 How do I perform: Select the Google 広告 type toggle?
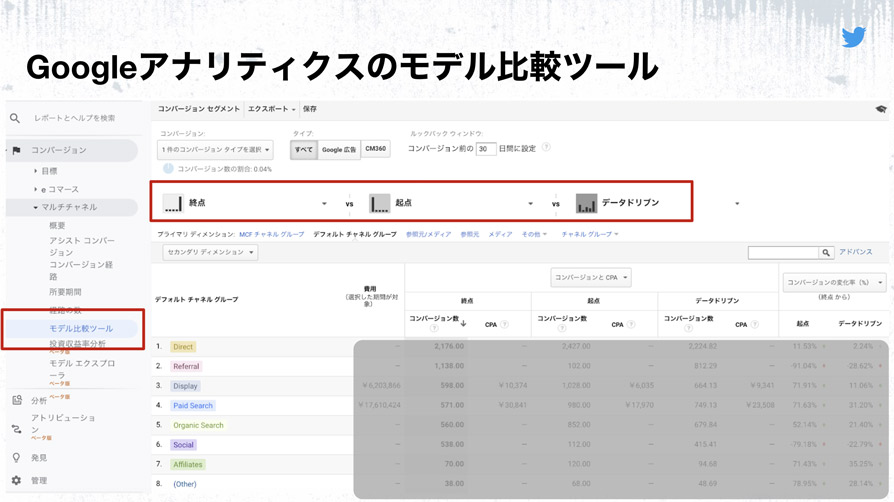(339, 149)
